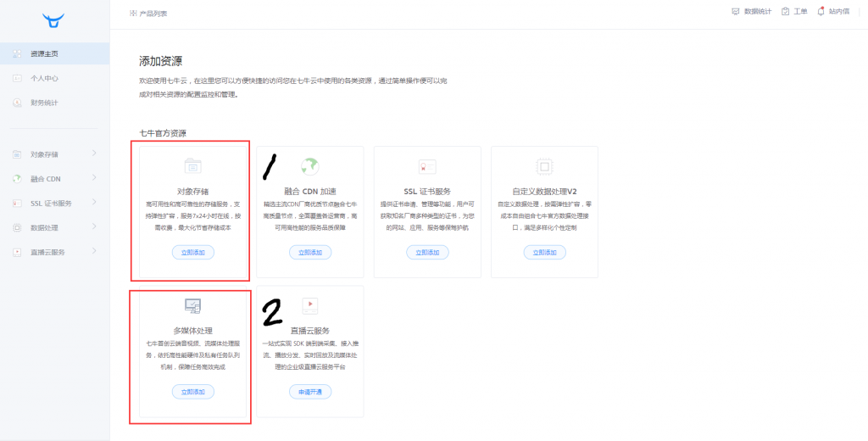Open 产品列表 link in header
Screen dimensions: 868x441
click(x=153, y=14)
